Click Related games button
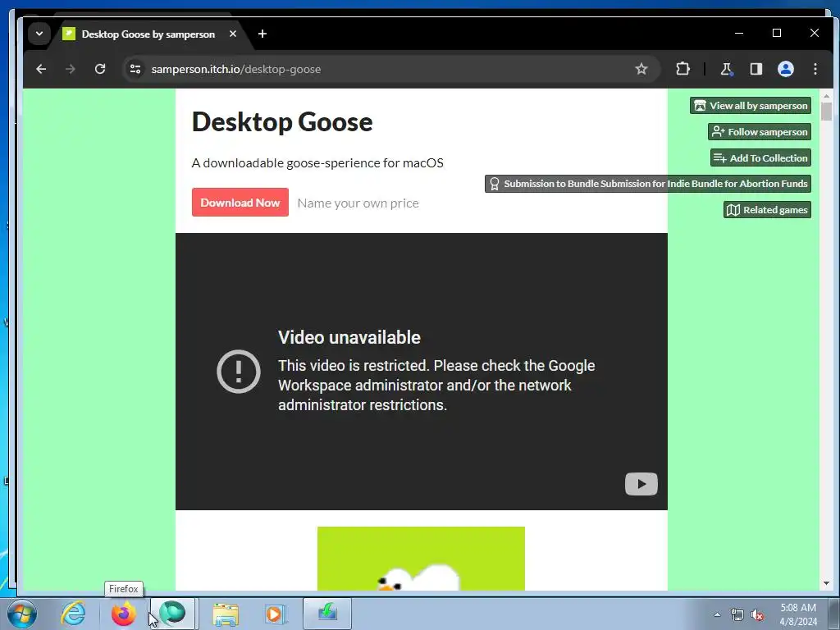 [x=767, y=210]
